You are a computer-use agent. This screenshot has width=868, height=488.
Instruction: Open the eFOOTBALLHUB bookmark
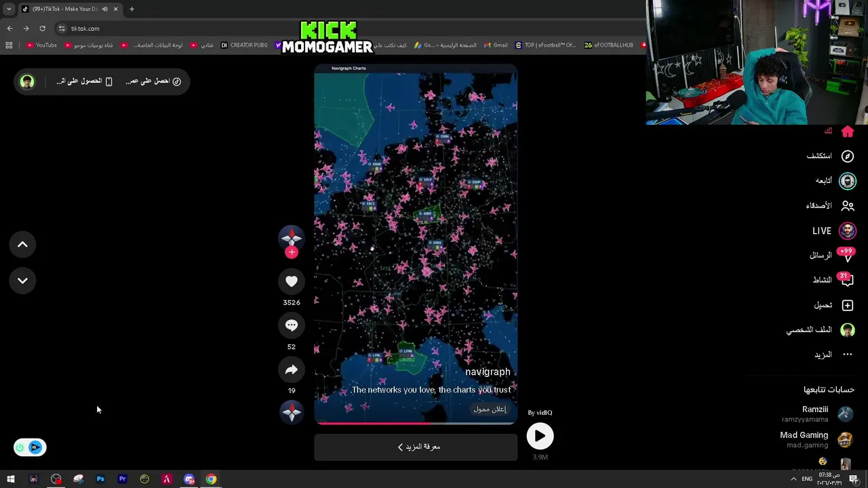609,45
